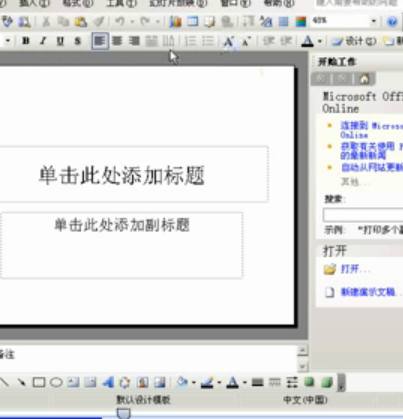Click the Increase Font Size icon
403x419 pixels.
tap(228, 41)
